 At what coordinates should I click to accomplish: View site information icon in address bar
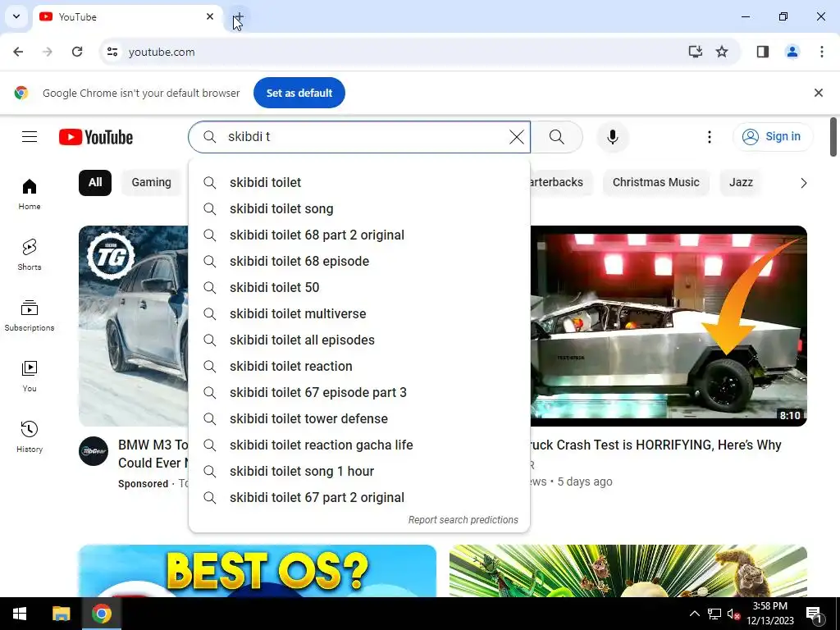click(112, 52)
